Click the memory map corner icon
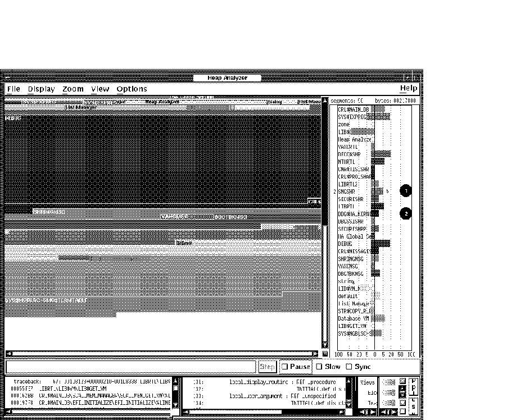The width and height of the screenshot is (507, 420). click(324, 354)
